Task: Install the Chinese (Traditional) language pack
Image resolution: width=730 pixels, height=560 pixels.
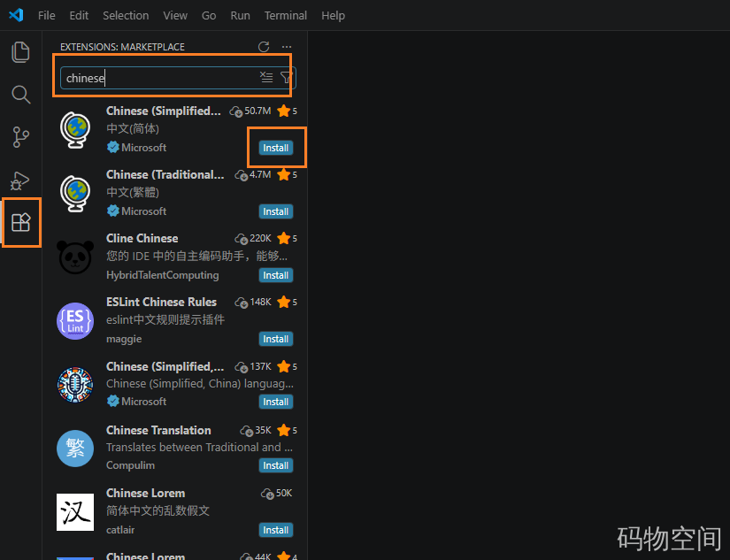Action: (275, 211)
